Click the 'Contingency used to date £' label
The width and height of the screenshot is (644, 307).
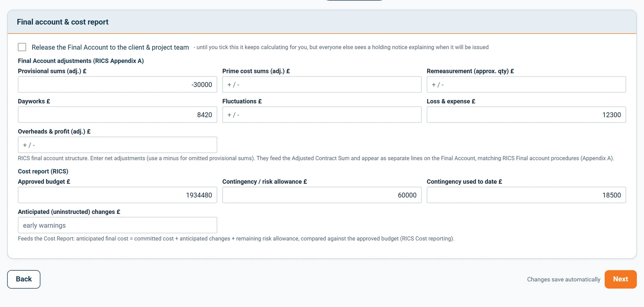(464, 182)
